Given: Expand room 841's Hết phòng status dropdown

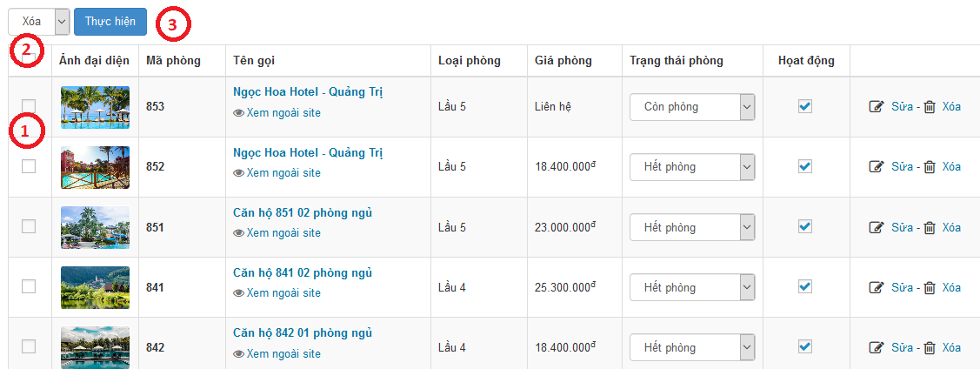Looking at the screenshot, I should (x=691, y=287).
